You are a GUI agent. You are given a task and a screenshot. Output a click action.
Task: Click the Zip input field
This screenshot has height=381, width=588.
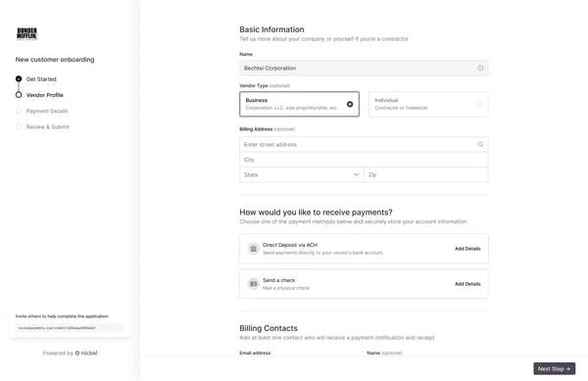tap(426, 174)
